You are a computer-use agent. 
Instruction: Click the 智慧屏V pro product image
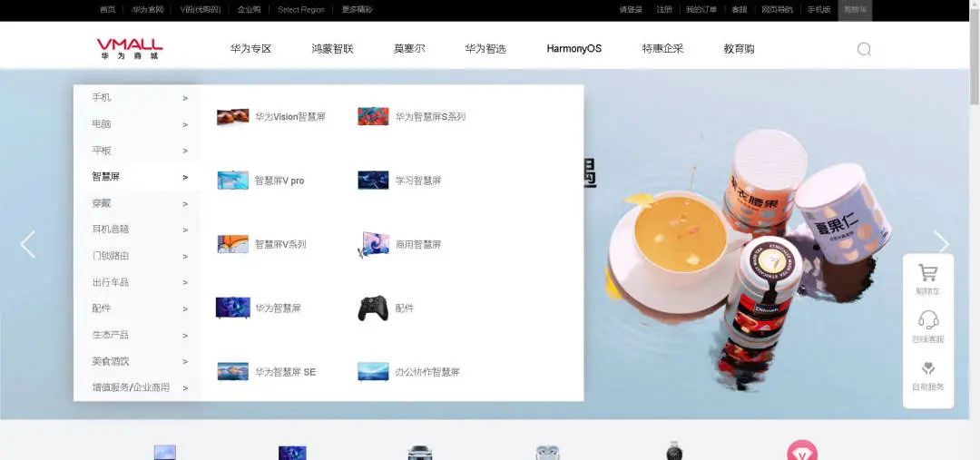[x=232, y=180]
